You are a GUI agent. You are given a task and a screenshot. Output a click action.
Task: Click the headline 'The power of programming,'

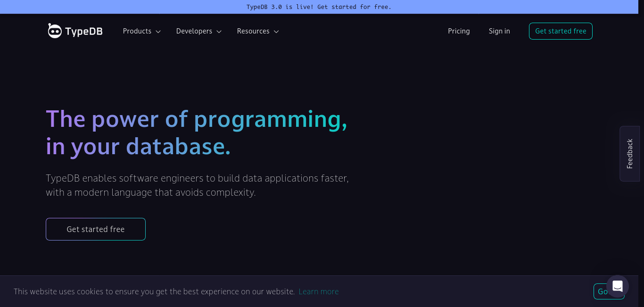pos(197,119)
